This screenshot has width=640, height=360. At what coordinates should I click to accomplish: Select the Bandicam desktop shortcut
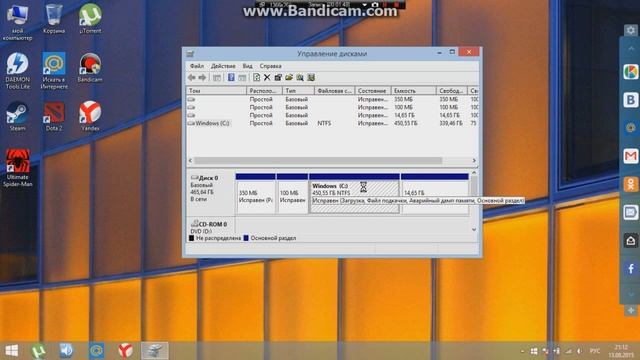coord(90,68)
